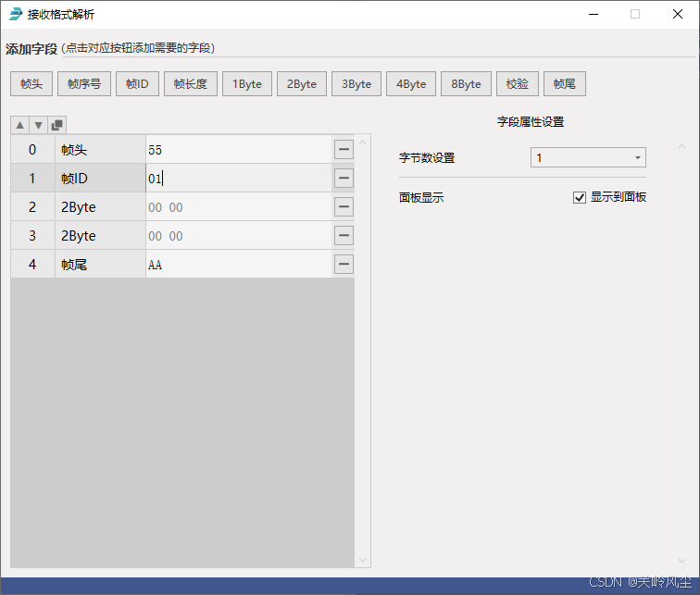Viewport: 700px width, 595px height.
Task: Add a 帧尾 field
Action: (x=565, y=84)
